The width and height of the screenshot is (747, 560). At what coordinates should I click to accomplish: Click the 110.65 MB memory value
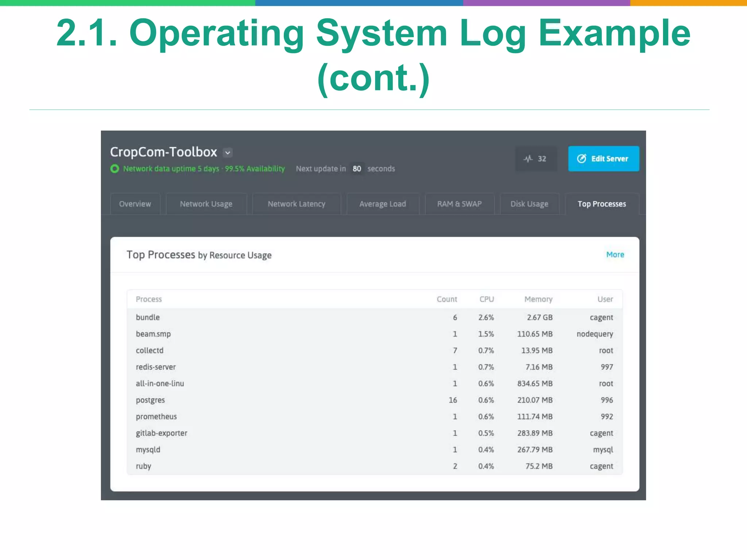point(535,334)
